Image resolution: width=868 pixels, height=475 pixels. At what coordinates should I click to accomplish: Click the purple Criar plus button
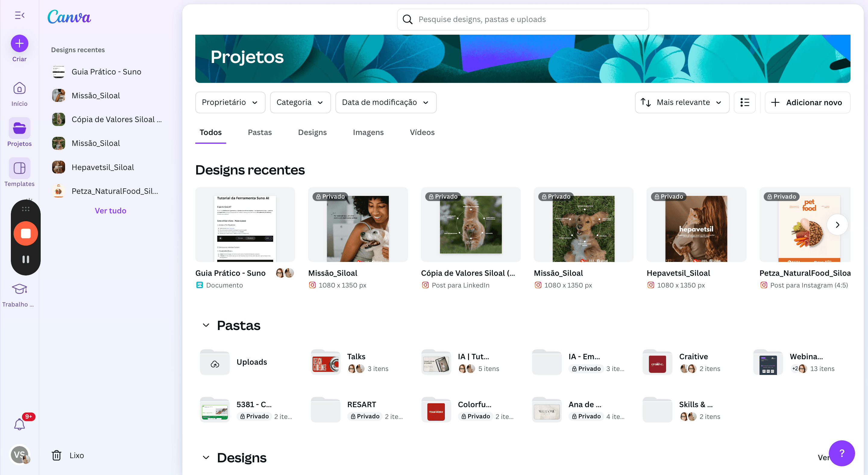[20, 43]
